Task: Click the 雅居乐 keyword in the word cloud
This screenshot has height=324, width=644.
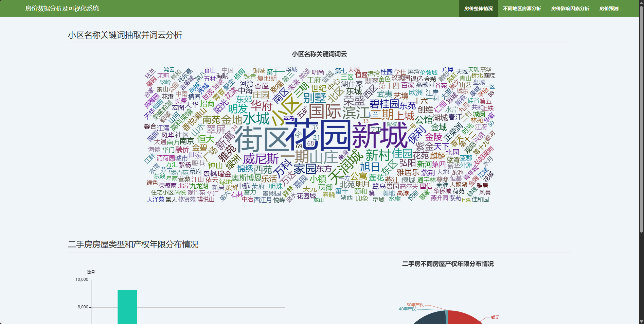Action: [x=408, y=172]
